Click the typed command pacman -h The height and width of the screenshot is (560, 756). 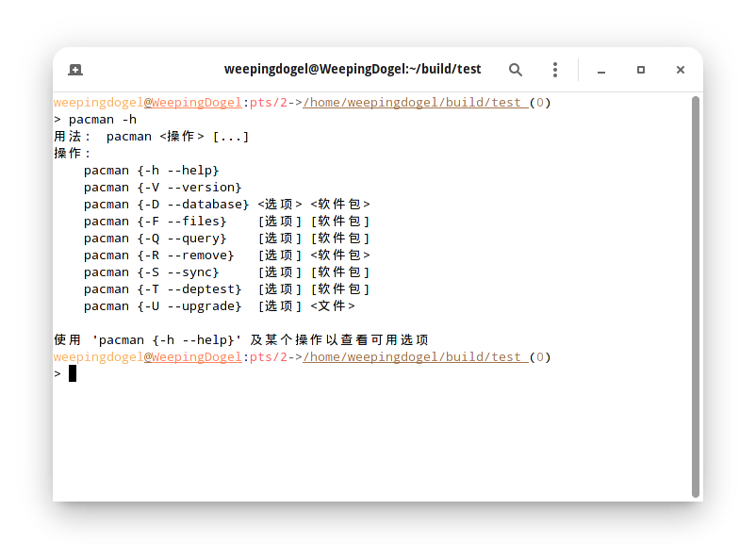(102, 120)
